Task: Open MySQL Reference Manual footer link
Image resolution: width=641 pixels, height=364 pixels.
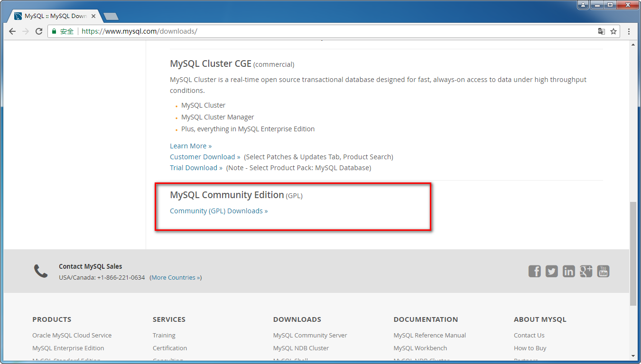Action: tap(430, 335)
